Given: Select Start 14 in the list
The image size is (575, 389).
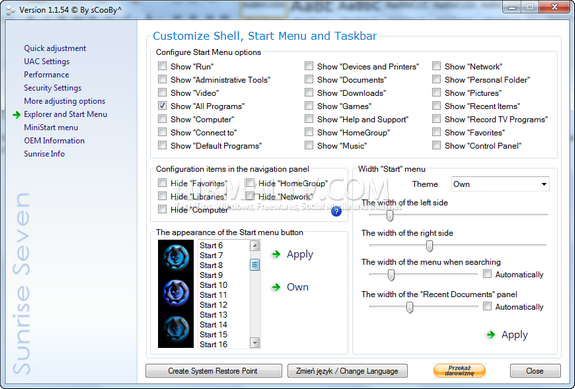Looking at the screenshot, I should (x=213, y=324).
